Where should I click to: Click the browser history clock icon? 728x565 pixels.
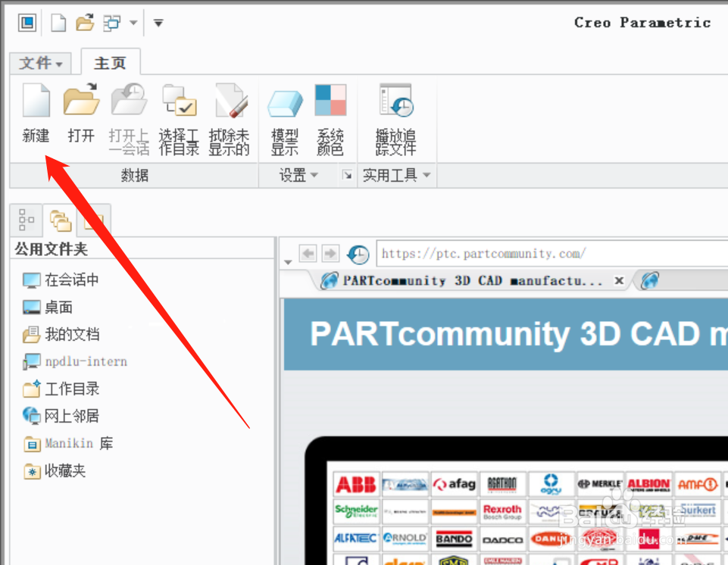point(358,254)
